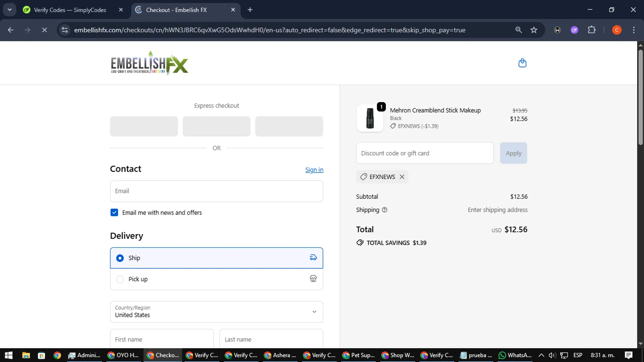The image size is (644, 362).
Task: Click the EFXNEWS (-$1.39) line item label
Action: coord(418,126)
